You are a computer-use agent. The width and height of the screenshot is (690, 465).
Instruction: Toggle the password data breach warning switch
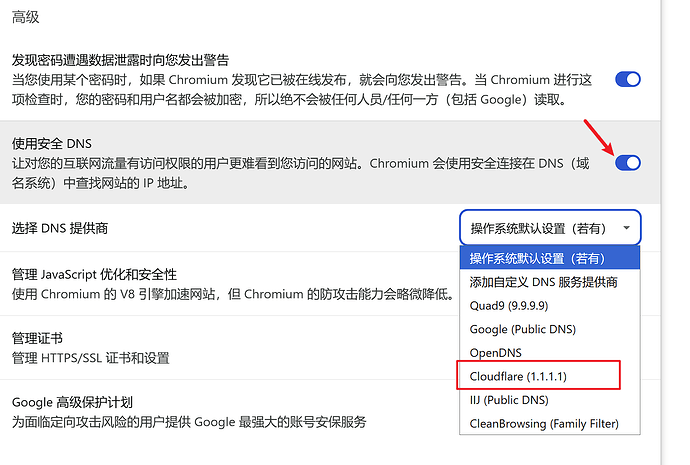point(628,80)
